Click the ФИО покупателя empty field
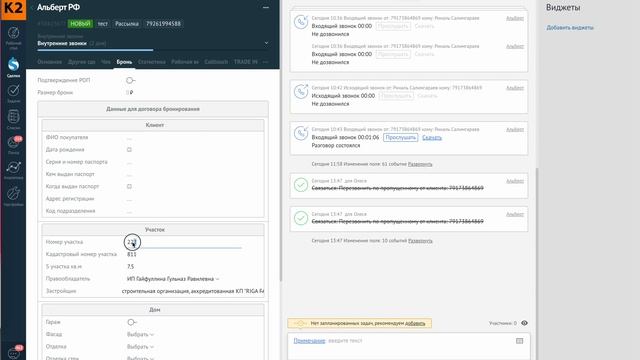The height and width of the screenshot is (360, 640). (x=129, y=138)
